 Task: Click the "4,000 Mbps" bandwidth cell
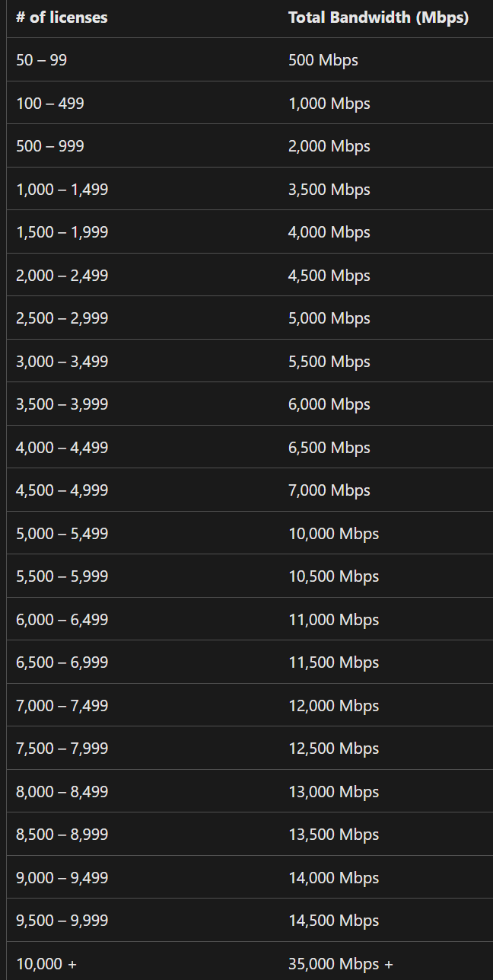[329, 232]
